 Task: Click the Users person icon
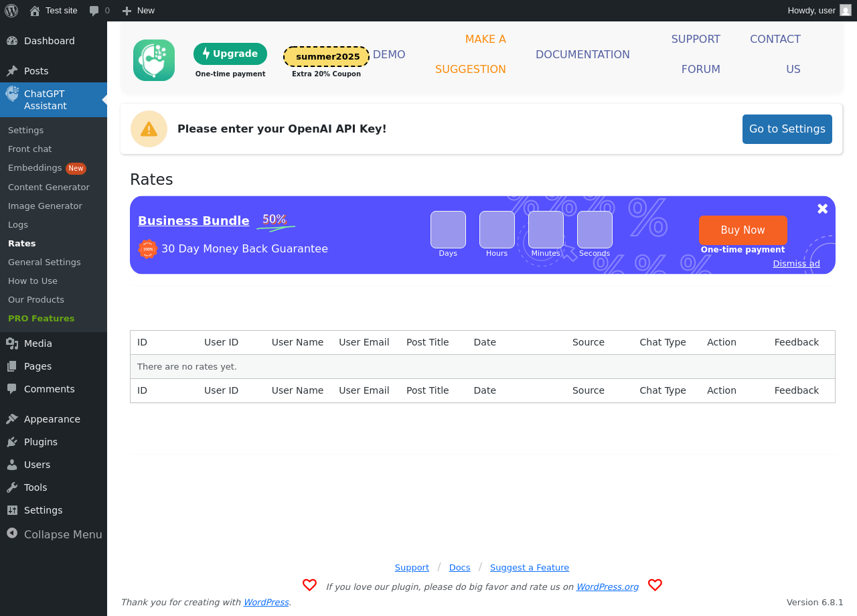(x=12, y=465)
